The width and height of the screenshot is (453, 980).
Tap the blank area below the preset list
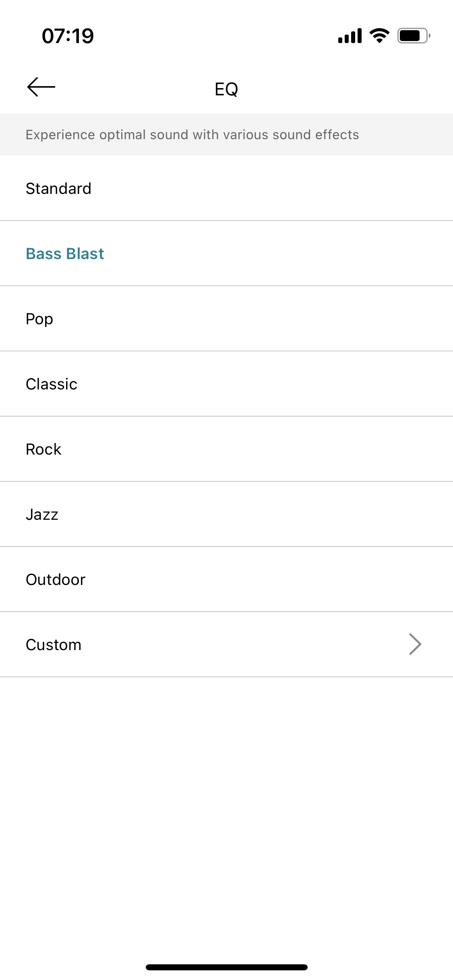pos(226,817)
